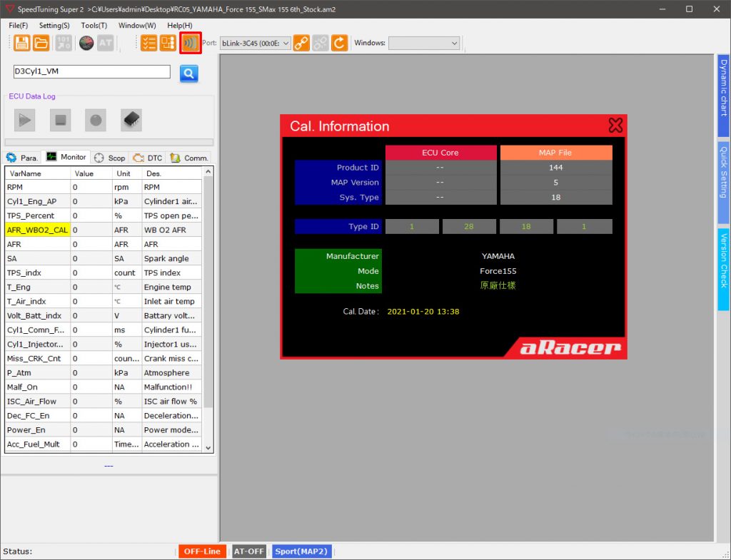Select the SA spark angle row
This screenshot has height=560, width=731.
(x=104, y=258)
